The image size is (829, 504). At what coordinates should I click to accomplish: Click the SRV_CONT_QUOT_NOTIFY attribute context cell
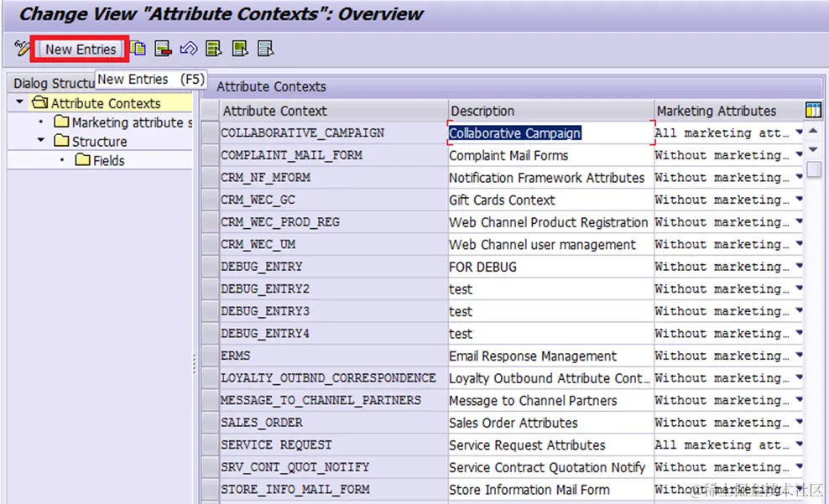pyautogui.click(x=334, y=467)
